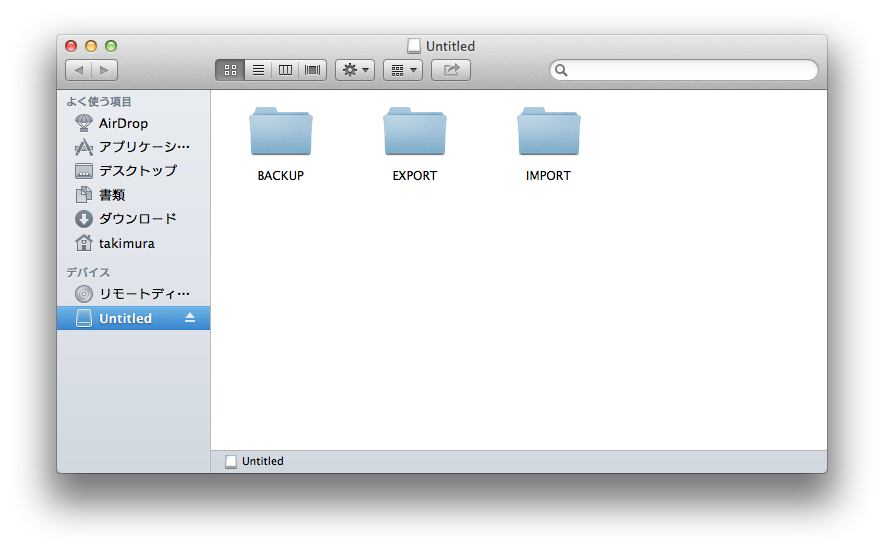Click the magnifying glass search icon
This screenshot has height=552, width=884.
(561, 70)
